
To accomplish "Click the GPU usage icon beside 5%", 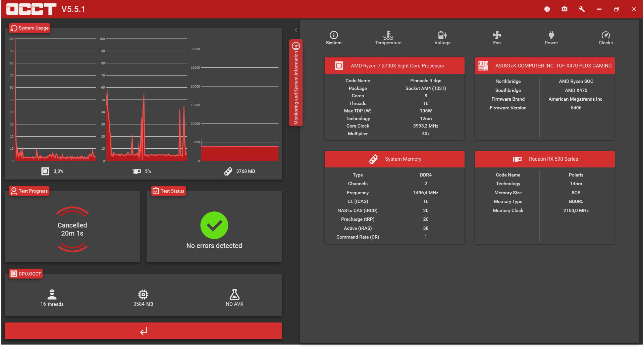I will click(x=137, y=171).
